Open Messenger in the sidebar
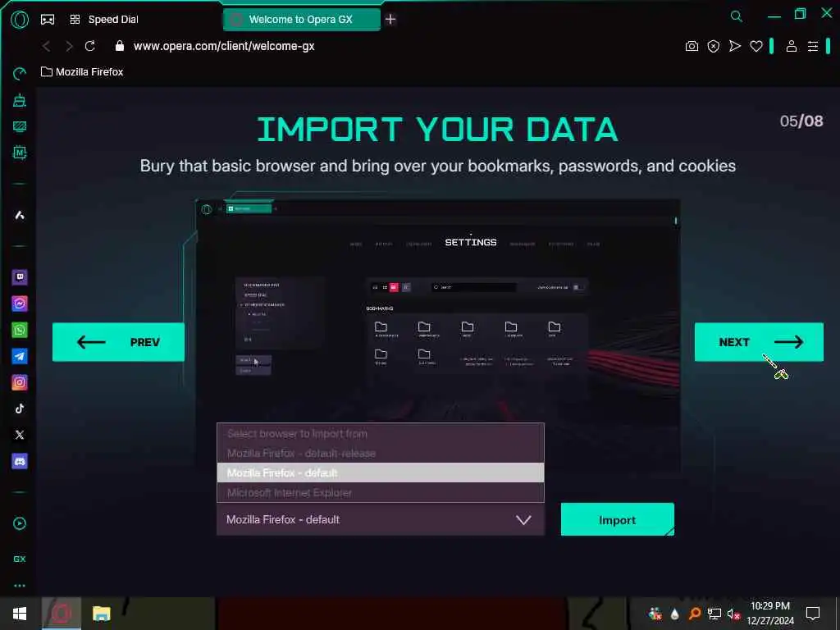The height and width of the screenshot is (630, 840). pos(20,304)
